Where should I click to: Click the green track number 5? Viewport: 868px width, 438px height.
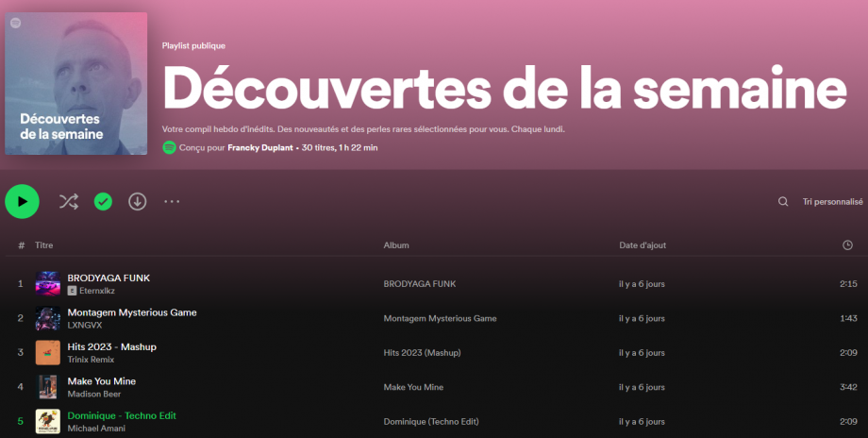[21, 421]
